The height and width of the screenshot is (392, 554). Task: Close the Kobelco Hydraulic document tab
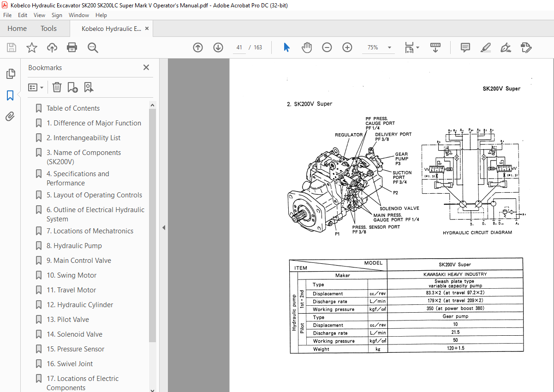[147, 29]
